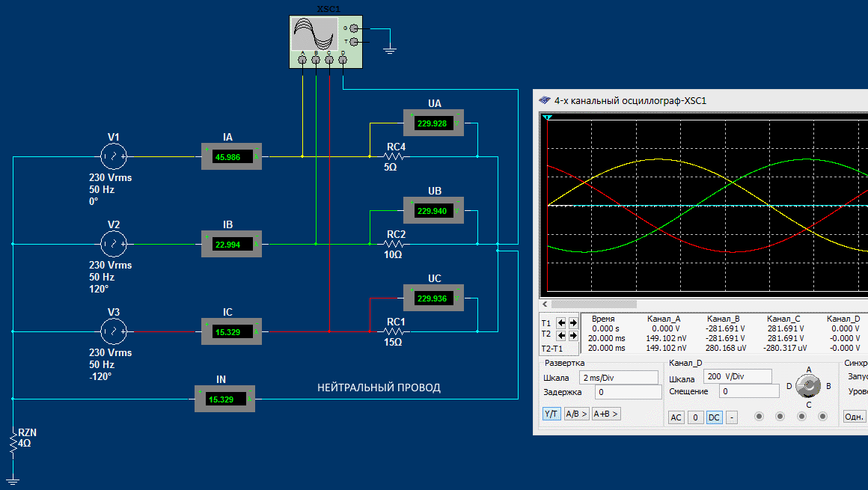Click the timebase scale 2 ms/Div field
This screenshot has height=490, width=868.
tap(608, 377)
